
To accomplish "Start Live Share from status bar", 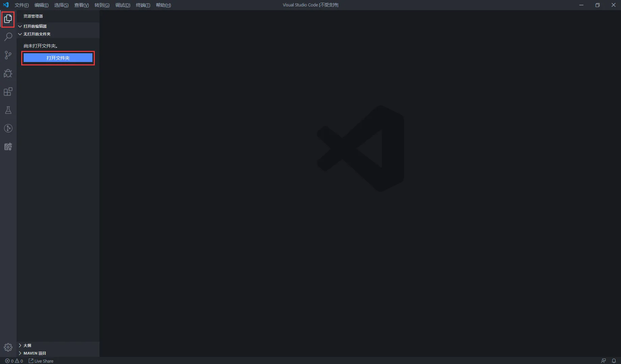I will [41, 361].
